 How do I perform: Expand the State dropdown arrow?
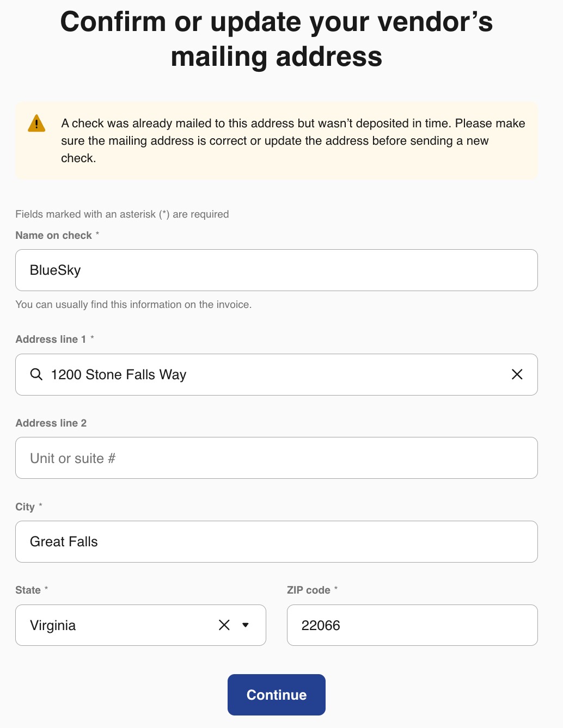(x=246, y=625)
